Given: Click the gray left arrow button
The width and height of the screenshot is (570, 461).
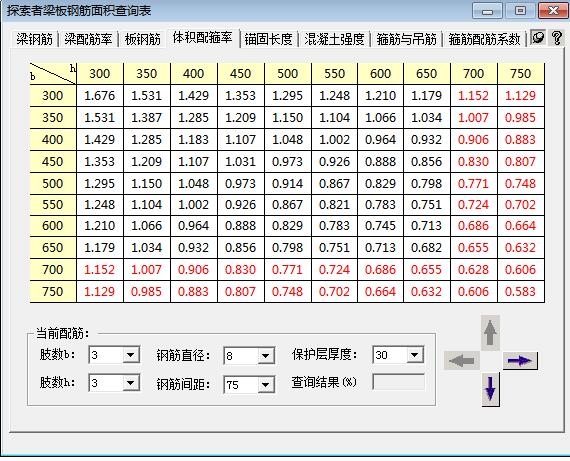Looking at the screenshot, I should (x=462, y=361).
